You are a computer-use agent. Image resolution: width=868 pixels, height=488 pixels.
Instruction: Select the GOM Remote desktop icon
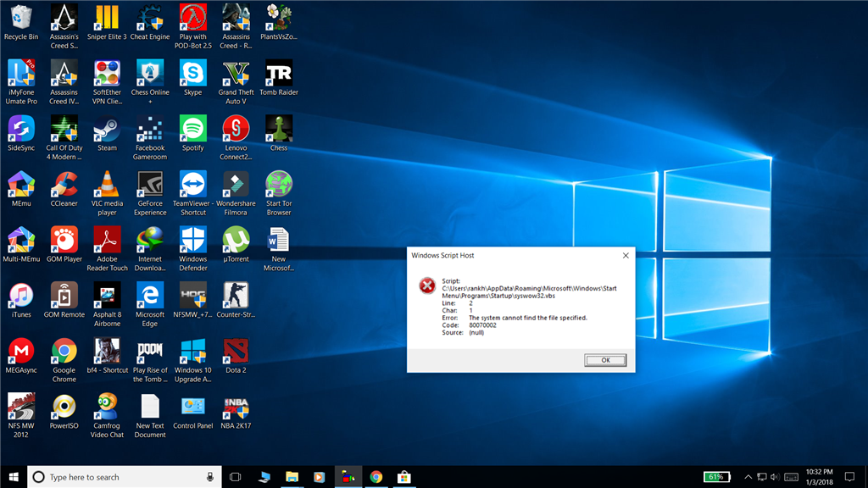pyautogui.click(x=64, y=300)
